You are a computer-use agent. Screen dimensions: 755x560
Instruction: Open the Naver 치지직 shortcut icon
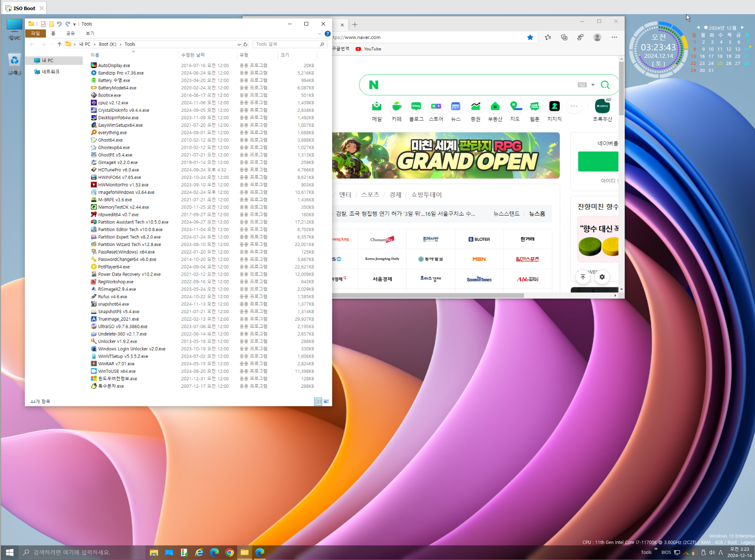[x=554, y=106]
